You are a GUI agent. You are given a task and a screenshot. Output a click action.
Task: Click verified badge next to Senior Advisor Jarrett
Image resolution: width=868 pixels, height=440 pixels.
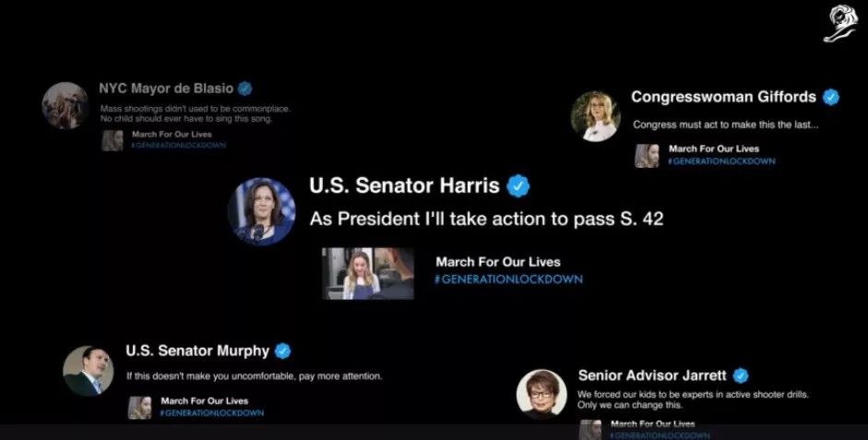pyautogui.click(x=740, y=375)
